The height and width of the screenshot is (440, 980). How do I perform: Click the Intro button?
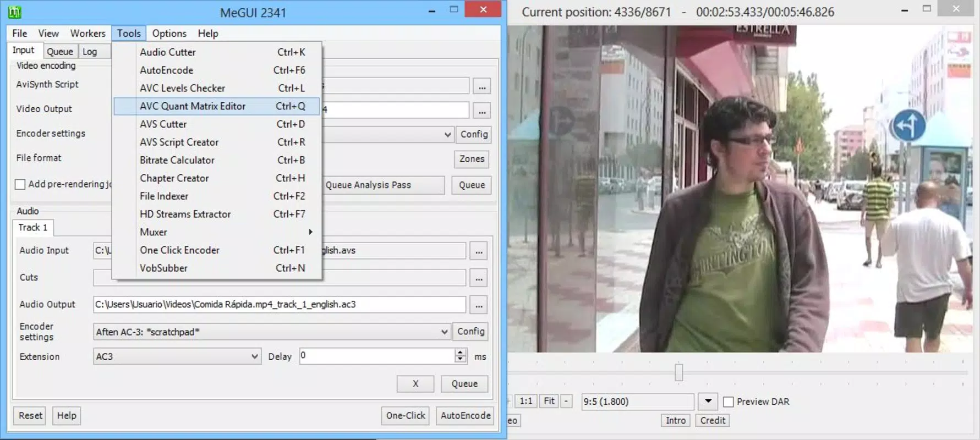coord(676,421)
